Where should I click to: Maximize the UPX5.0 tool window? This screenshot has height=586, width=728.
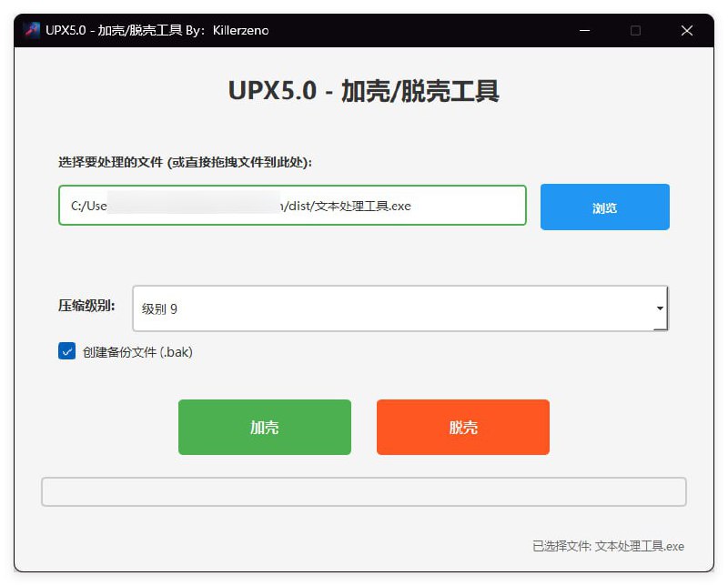point(635,30)
